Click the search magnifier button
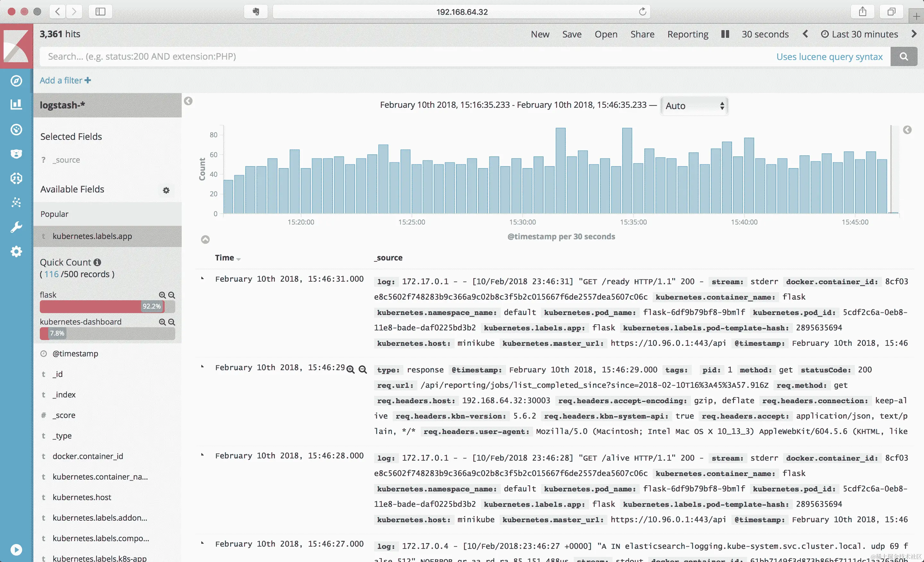 [x=903, y=56]
